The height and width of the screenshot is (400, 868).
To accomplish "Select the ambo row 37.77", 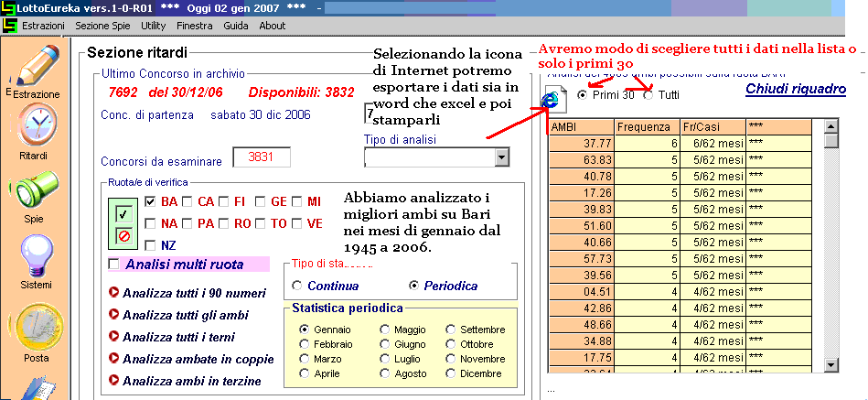I will coord(680,143).
